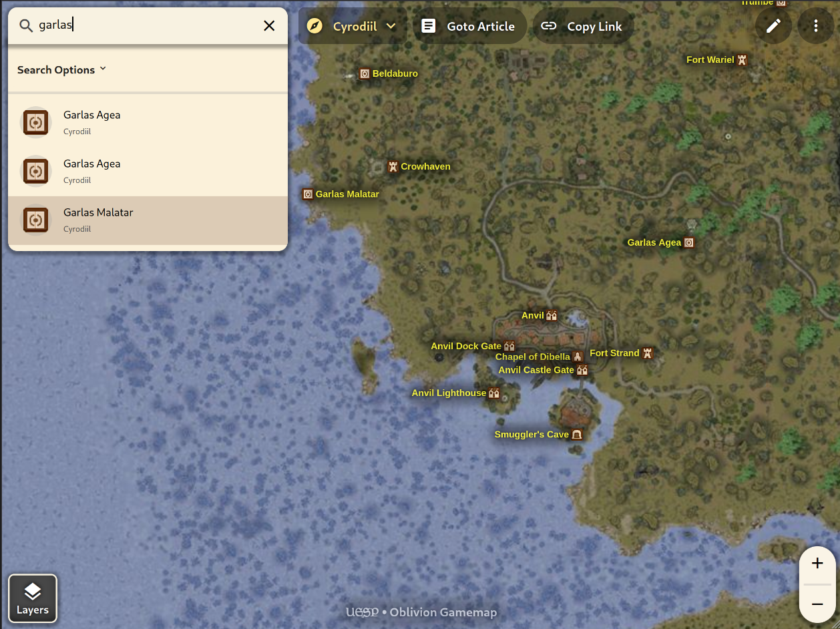This screenshot has height=629, width=840.
Task: Click the 'Chapel of Dibella' map label
Action: tap(533, 357)
